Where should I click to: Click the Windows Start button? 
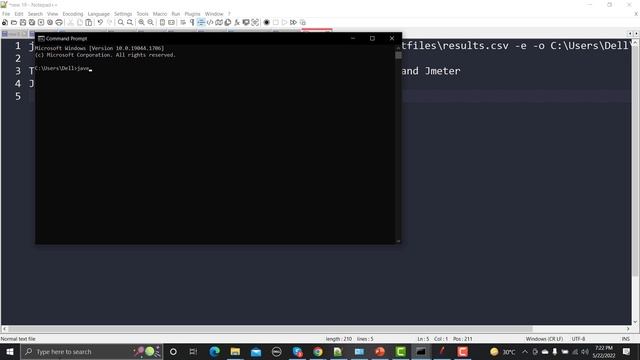[x=10, y=351]
